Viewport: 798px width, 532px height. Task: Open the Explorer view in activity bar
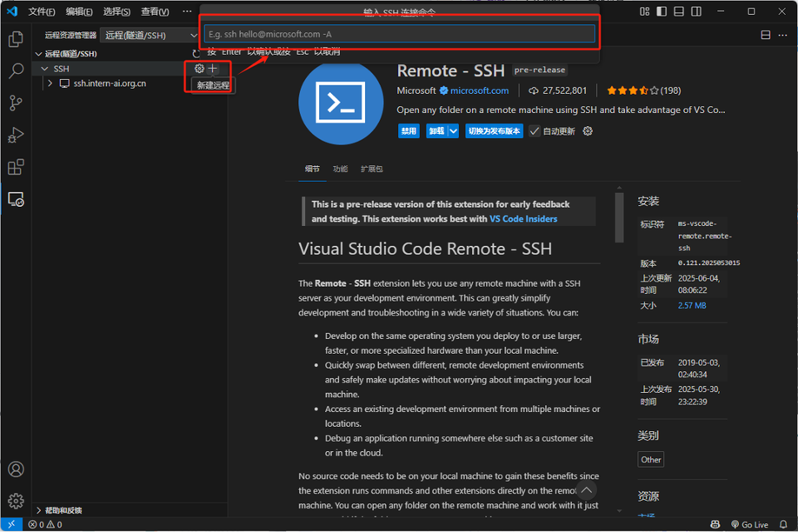point(16,39)
